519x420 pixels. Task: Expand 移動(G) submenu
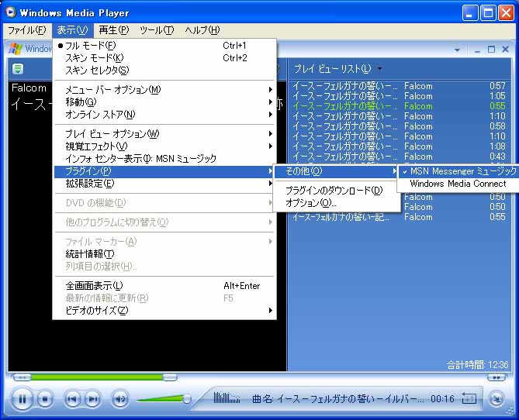(x=164, y=102)
